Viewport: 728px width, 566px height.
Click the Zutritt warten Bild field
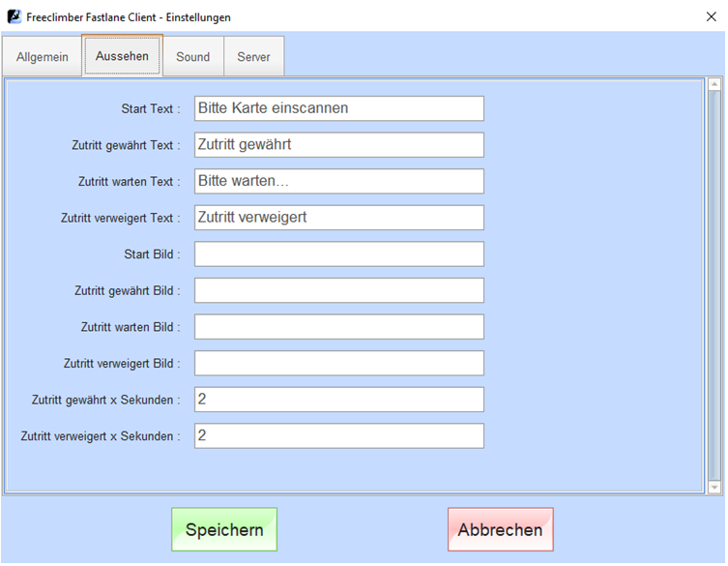point(338,326)
